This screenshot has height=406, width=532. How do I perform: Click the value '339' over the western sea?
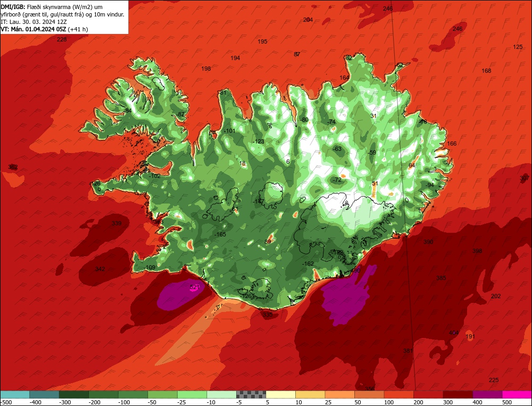(x=117, y=223)
